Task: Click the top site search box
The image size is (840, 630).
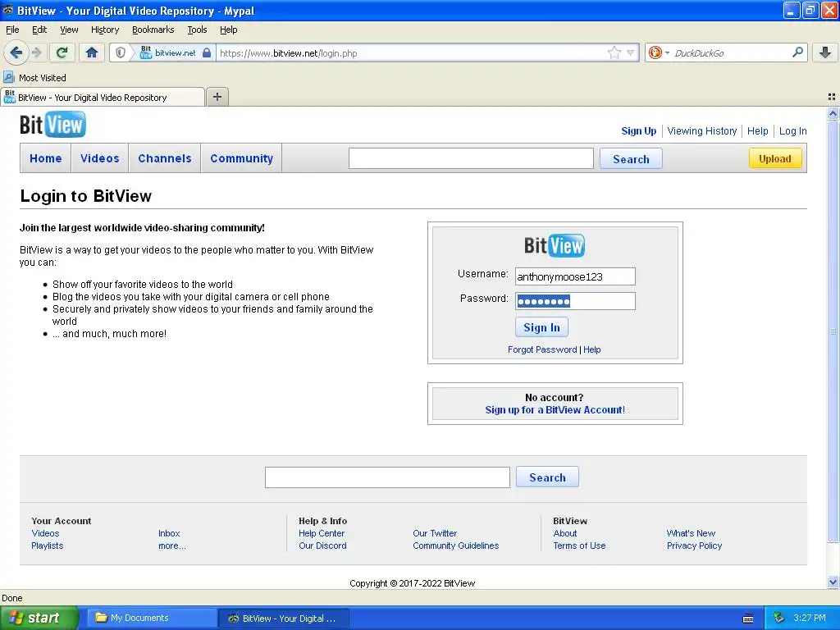Action: point(471,158)
